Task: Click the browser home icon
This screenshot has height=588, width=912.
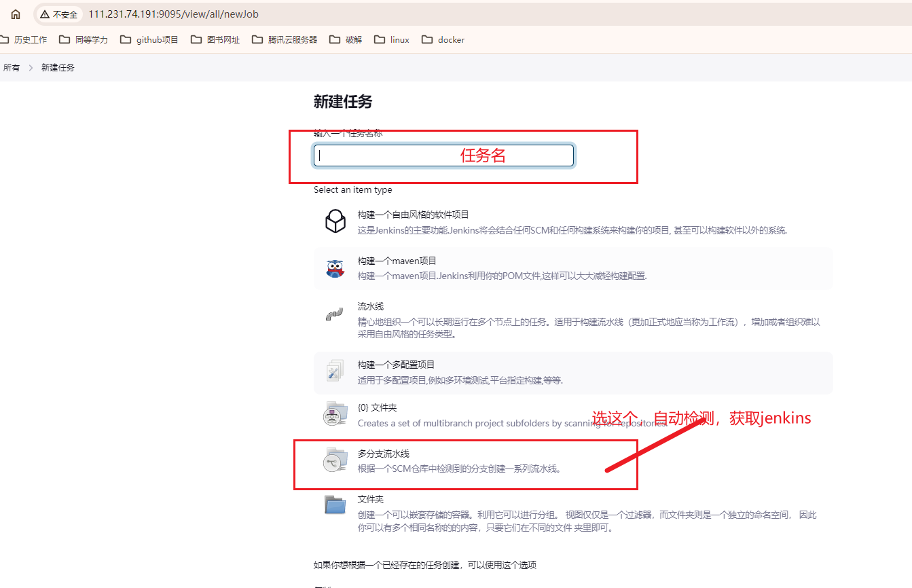Action: [16, 14]
